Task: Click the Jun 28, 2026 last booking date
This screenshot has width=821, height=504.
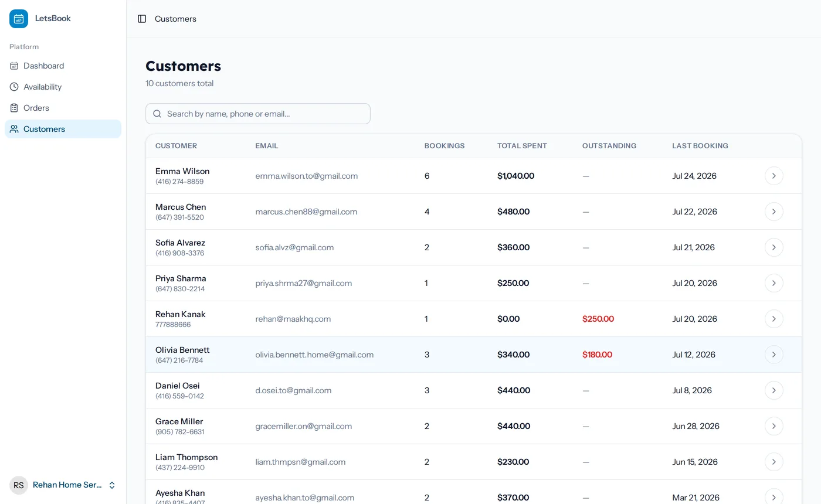Action: [696, 426]
